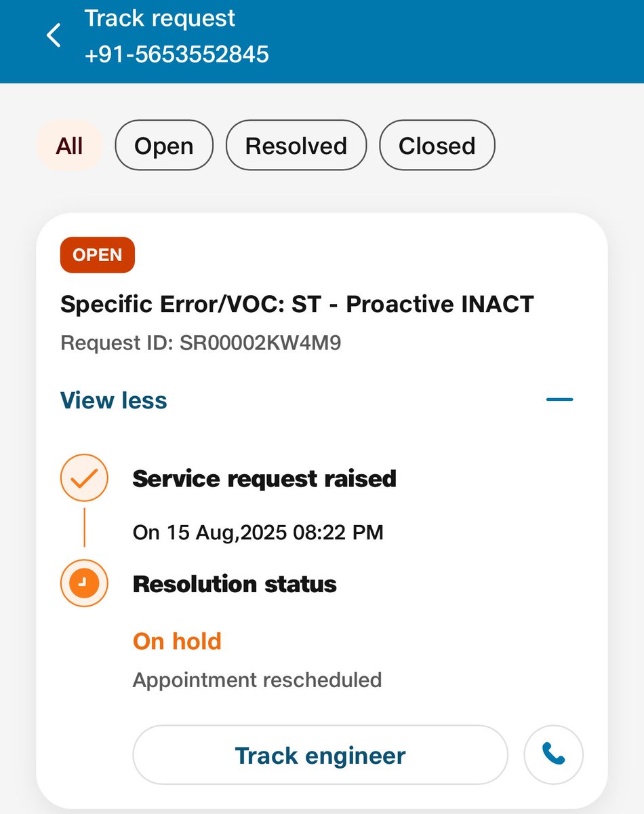Select the All filter chip
The width and height of the screenshot is (644, 814).
(69, 146)
